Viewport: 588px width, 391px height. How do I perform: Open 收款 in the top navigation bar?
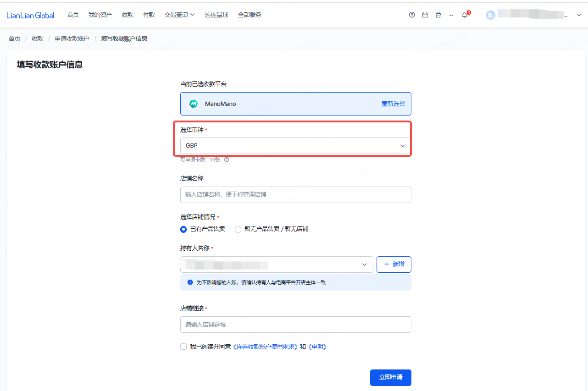[128, 15]
